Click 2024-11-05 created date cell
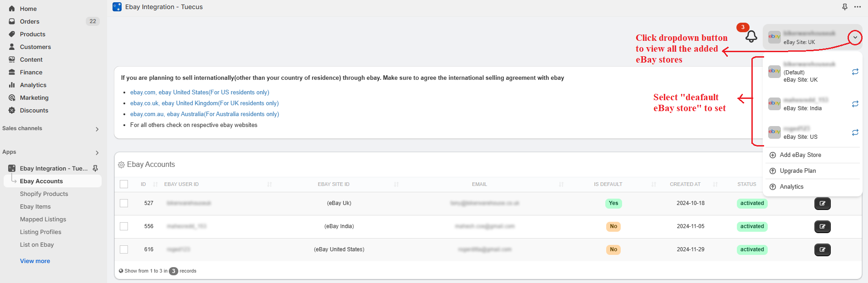 [691, 226]
